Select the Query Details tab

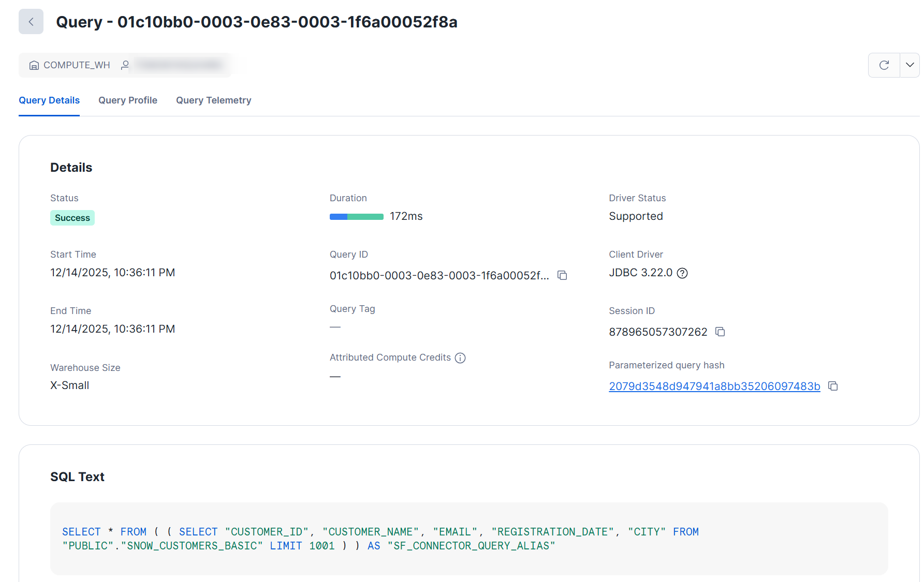[49, 100]
